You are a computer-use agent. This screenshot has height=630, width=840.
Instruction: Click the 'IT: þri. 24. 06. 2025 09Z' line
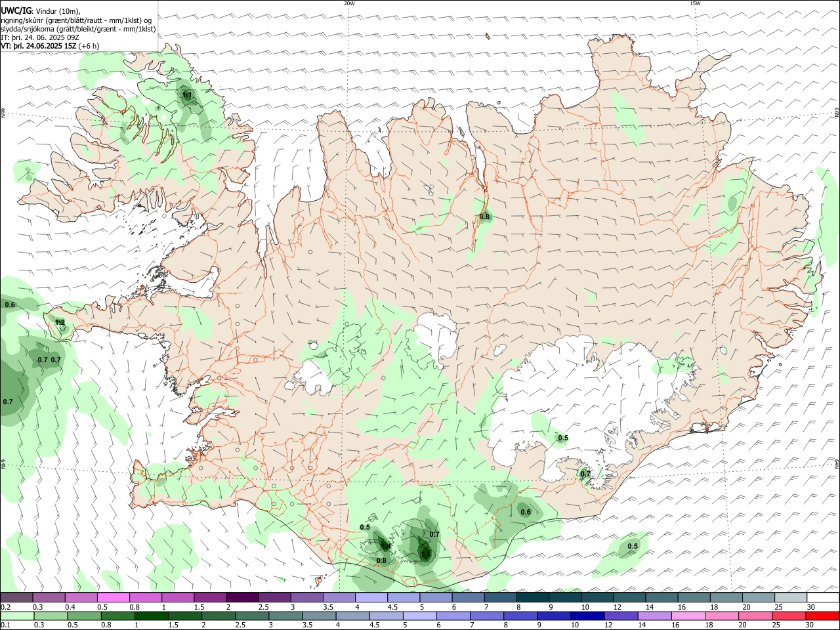click(x=40, y=37)
